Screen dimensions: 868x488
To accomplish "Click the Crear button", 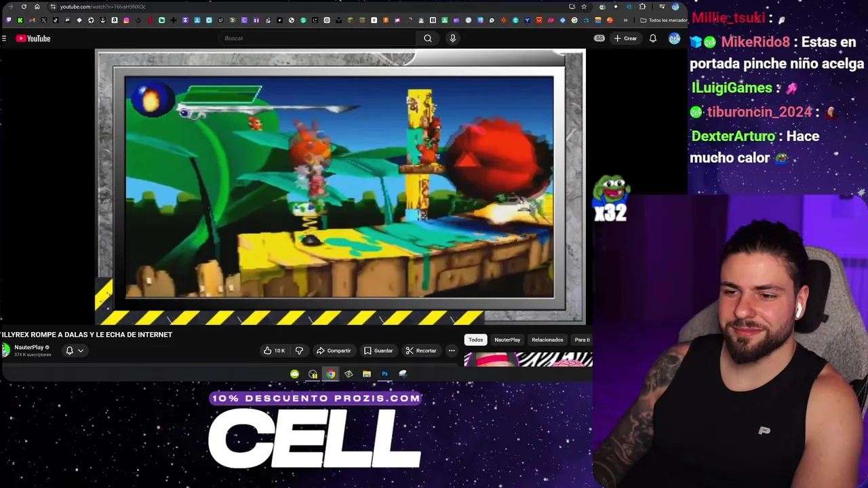I will 625,39.
